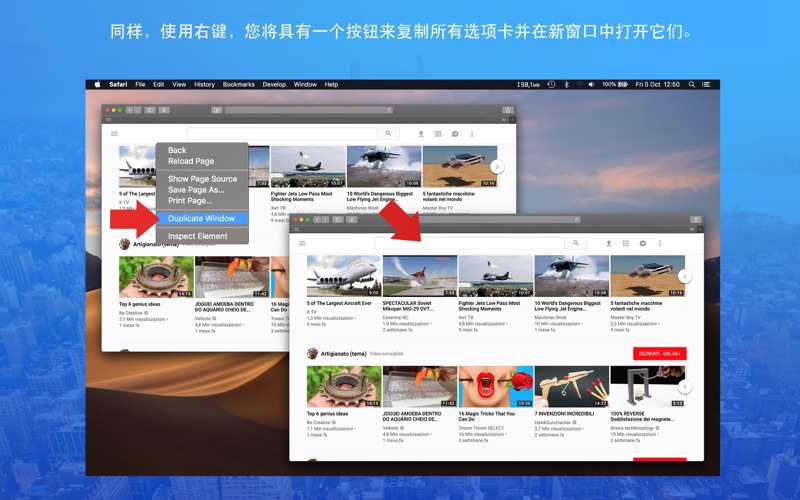The height and width of the screenshot is (500, 800).
Task: Click YouTube search field in front window
Action: tap(470, 243)
